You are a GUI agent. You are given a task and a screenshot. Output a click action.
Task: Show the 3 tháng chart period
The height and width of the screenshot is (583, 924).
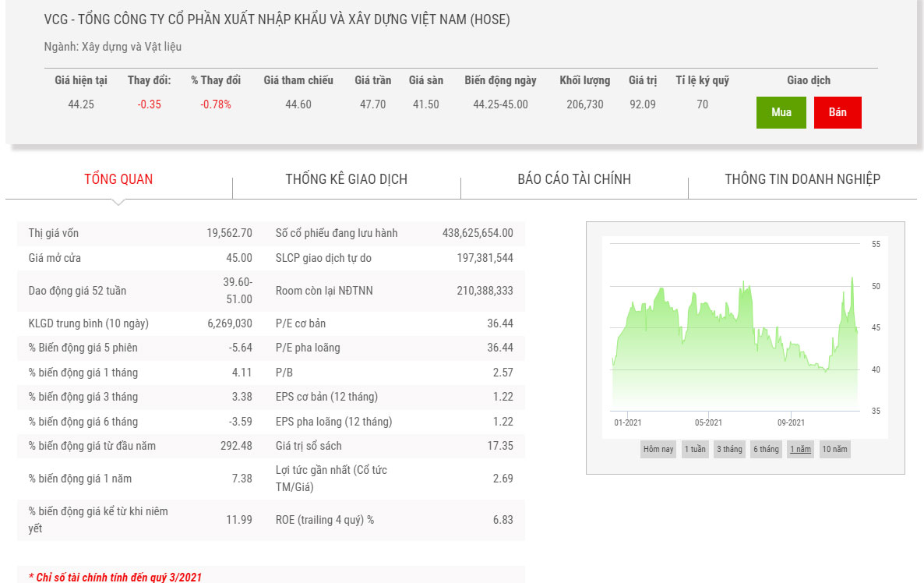point(729,449)
